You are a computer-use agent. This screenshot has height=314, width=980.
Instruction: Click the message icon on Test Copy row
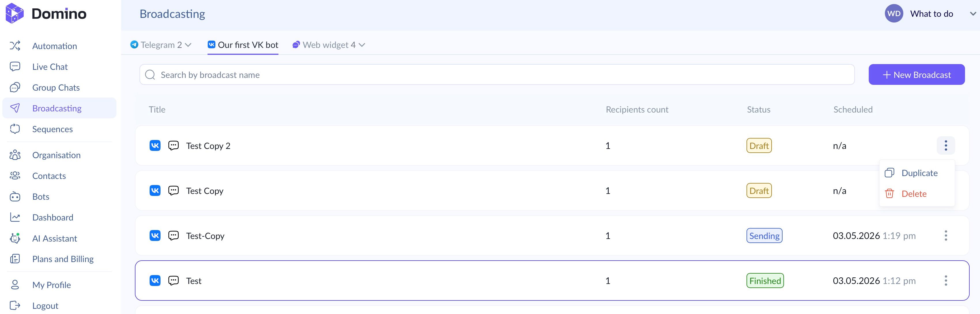174,190
